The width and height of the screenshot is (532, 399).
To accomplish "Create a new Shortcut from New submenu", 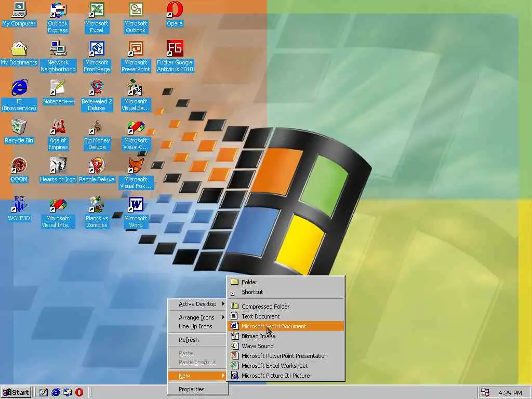I will point(286,292).
